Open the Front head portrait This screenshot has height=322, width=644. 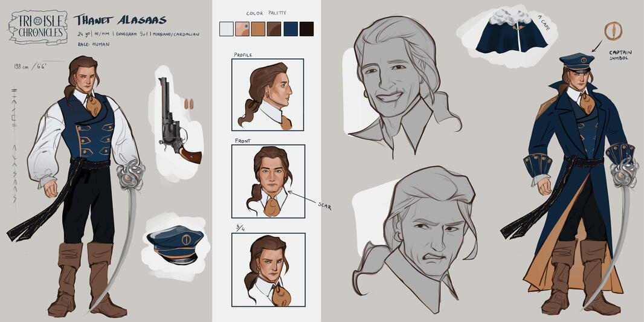[x=268, y=181]
